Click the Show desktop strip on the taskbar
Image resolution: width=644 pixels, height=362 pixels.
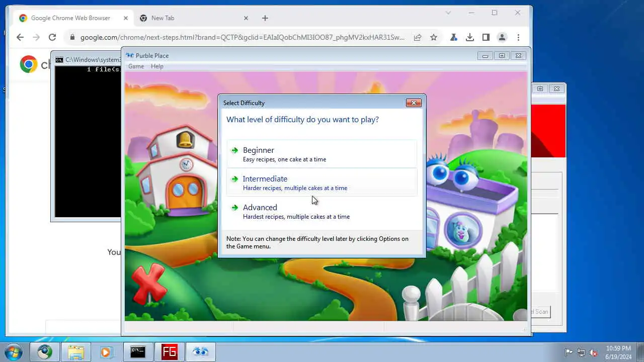[x=640, y=352]
